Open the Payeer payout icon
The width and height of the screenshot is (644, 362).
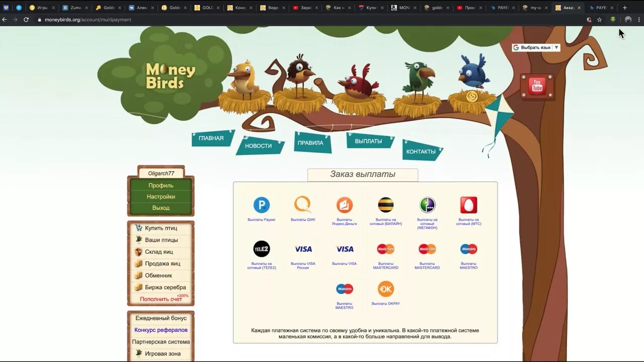[262, 205]
